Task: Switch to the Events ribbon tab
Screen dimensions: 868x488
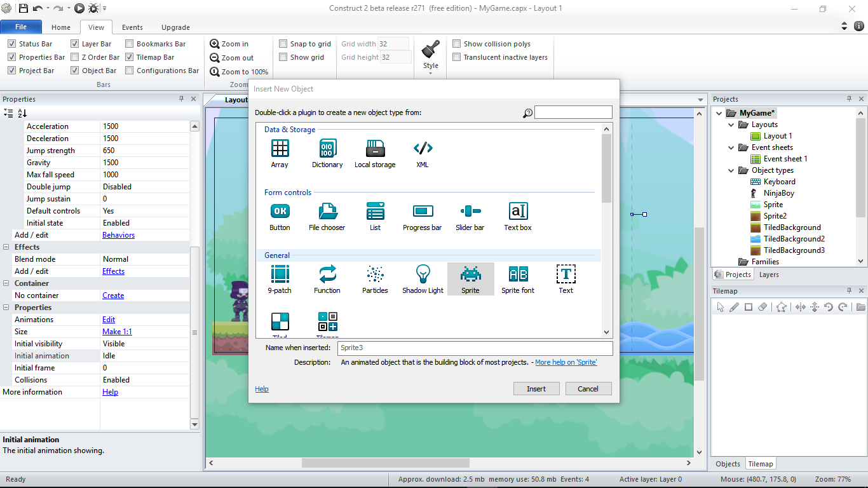Action: click(x=132, y=27)
